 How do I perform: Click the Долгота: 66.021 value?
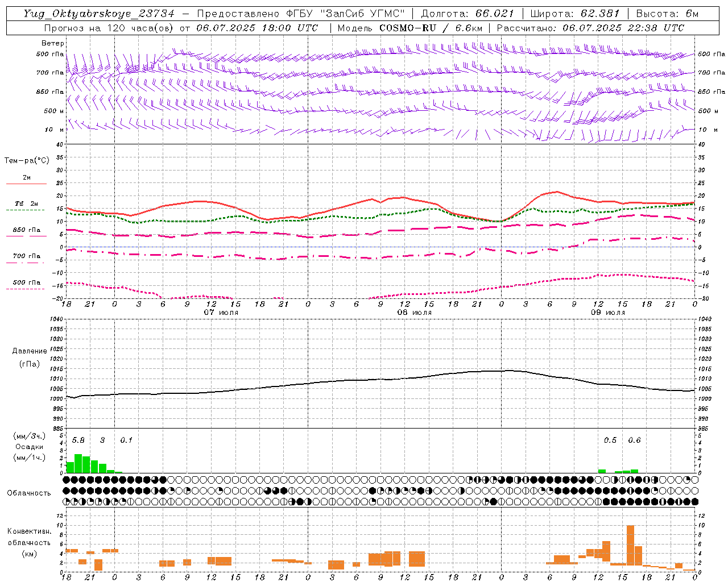(468, 14)
